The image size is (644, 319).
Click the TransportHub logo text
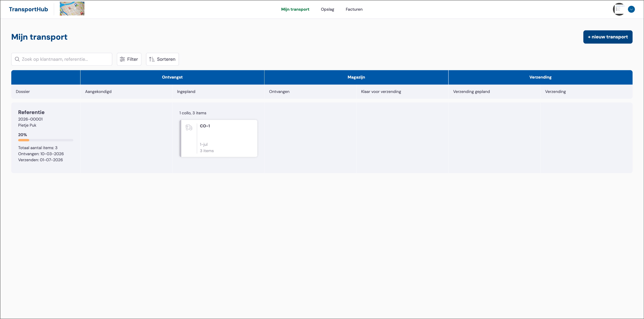(28, 9)
